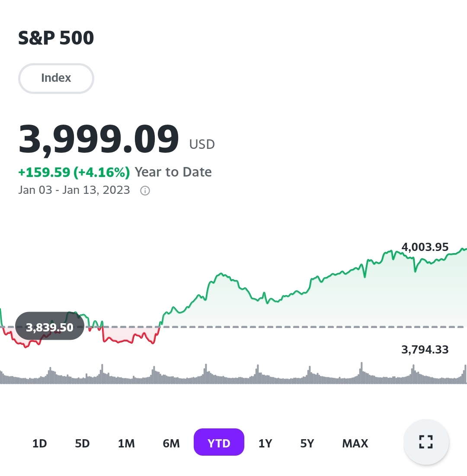
Task: Select the 5Y time range
Action: 307,444
